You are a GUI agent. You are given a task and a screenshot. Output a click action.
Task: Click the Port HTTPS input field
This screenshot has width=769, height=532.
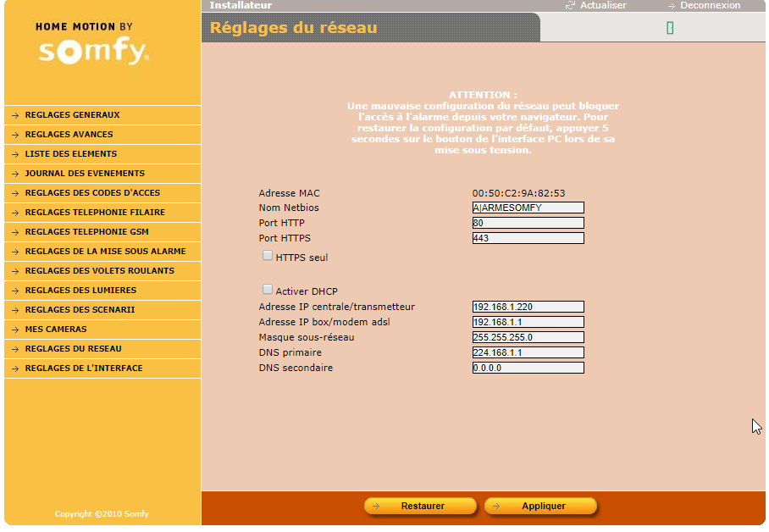pyautogui.click(x=528, y=238)
